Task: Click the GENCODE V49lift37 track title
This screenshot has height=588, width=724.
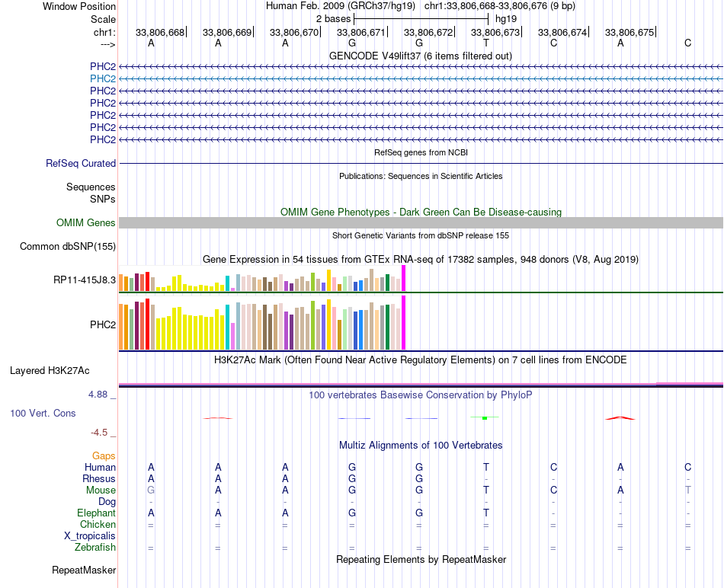Action: pyautogui.click(x=421, y=56)
